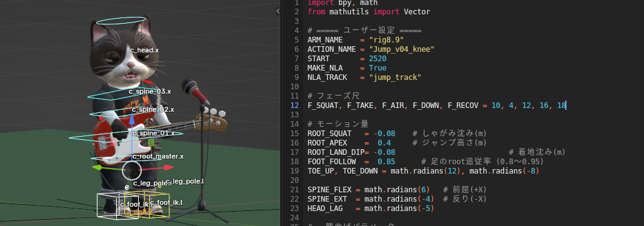Click the START value 2520
Screen dimensions: 644x226
378,59
